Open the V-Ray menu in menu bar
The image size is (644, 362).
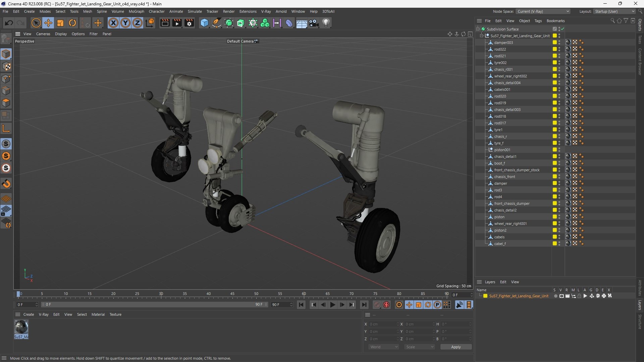click(x=266, y=11)
